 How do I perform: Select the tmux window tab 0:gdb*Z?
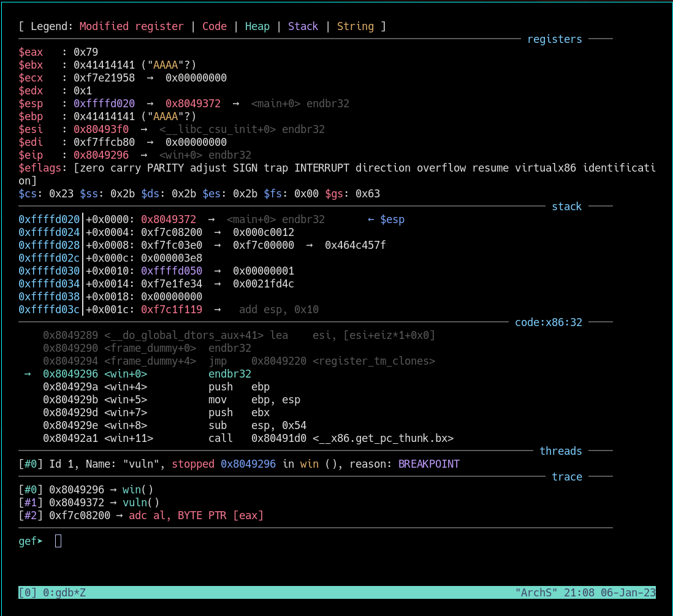coord(64,592)
